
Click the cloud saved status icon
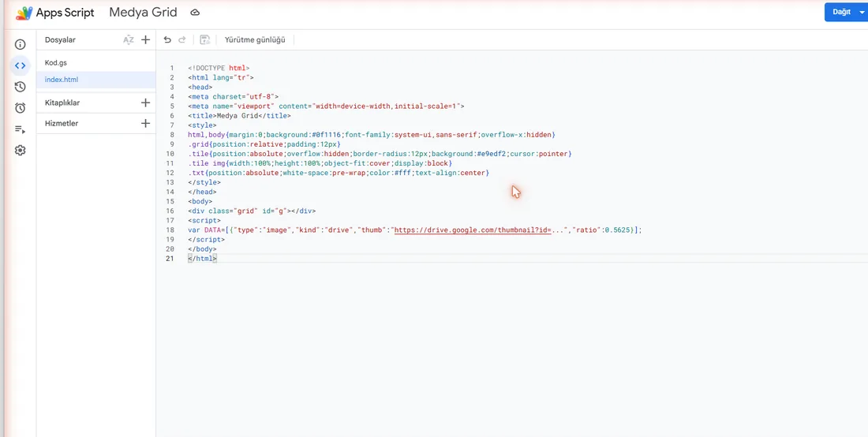[x=195, y=13]
